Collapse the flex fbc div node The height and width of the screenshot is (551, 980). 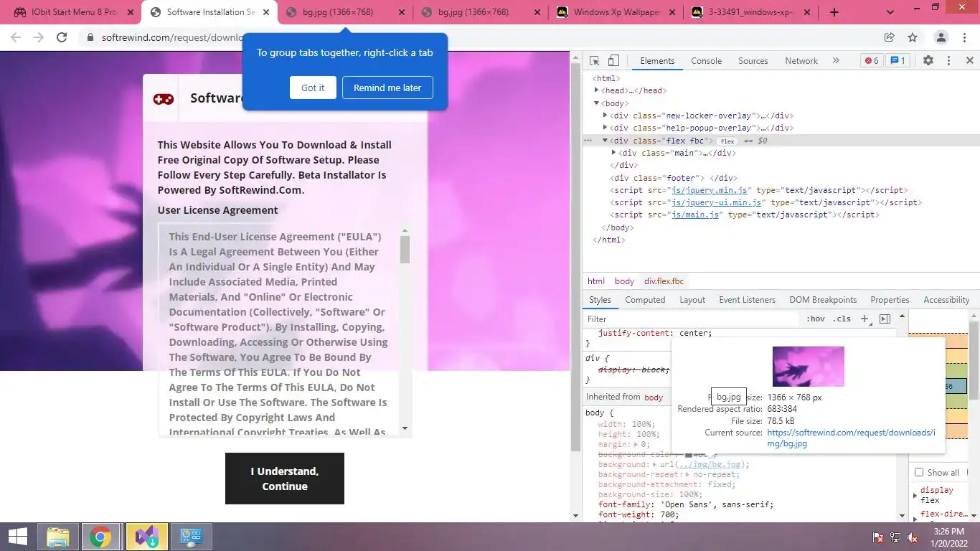pos(606,141)
